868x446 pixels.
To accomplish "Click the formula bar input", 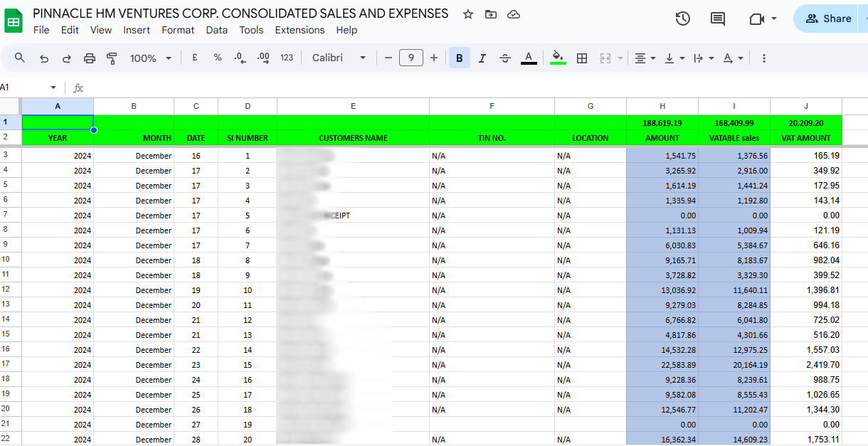I will pos(477,87).
